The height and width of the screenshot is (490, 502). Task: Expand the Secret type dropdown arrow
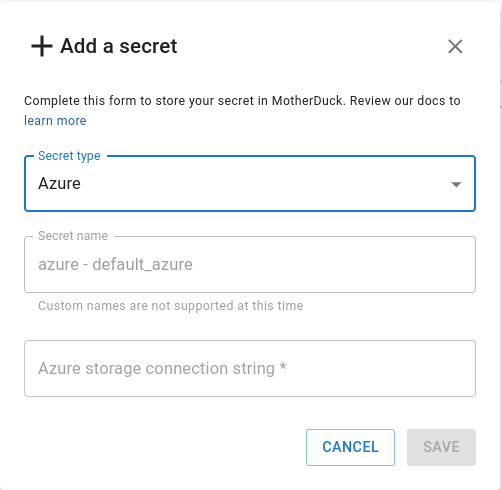point(456,184)
